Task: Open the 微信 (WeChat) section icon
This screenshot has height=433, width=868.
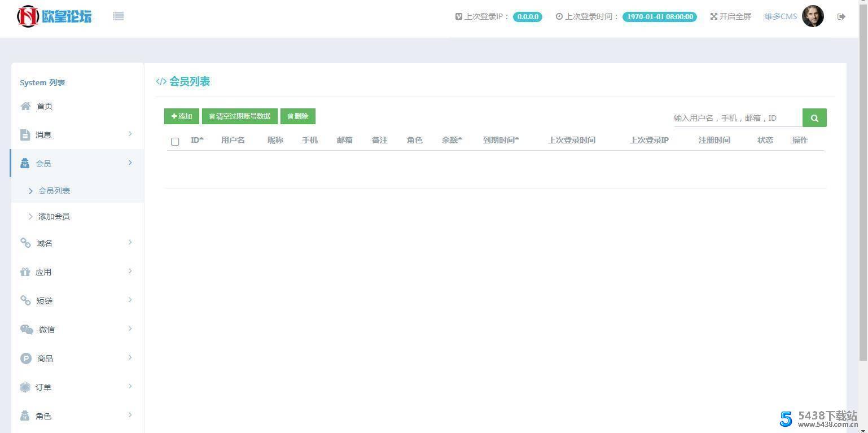Action: point(27,329)
